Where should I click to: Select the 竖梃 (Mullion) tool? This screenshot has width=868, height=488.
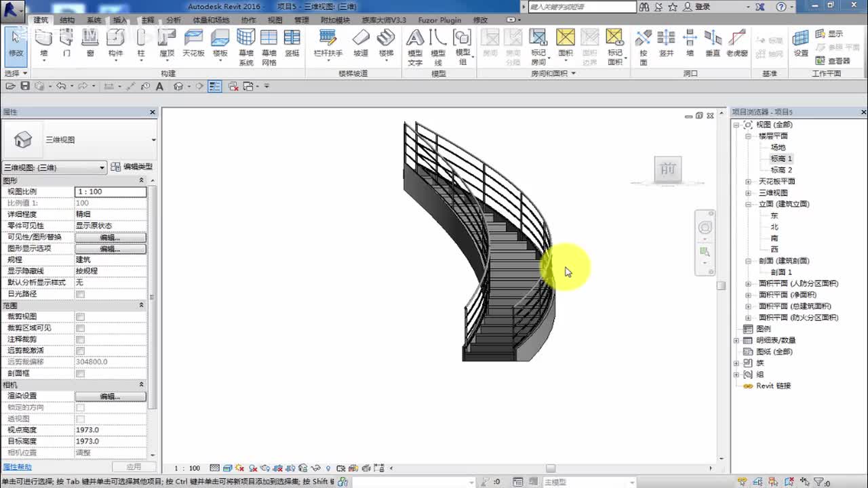pyautogui.click(x=292, y=43)
